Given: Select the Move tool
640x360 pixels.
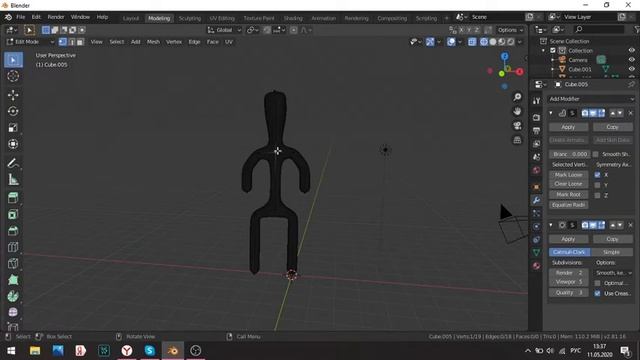Looking at the screenshot, I should tap(13, 95).
